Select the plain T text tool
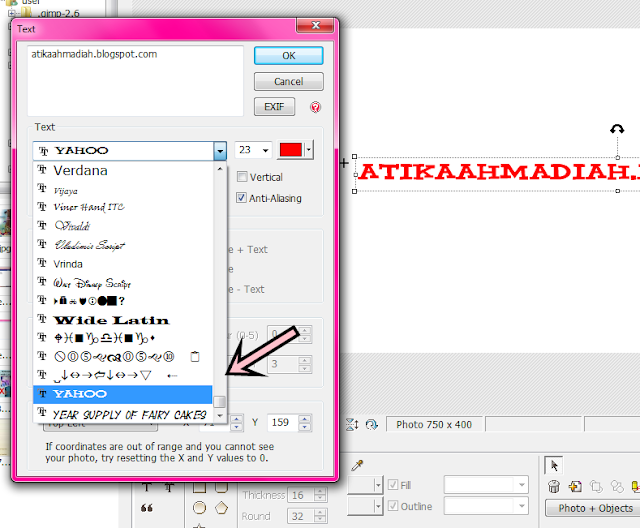Viewport: 640px width, 528px height. [x=147, y=486]
